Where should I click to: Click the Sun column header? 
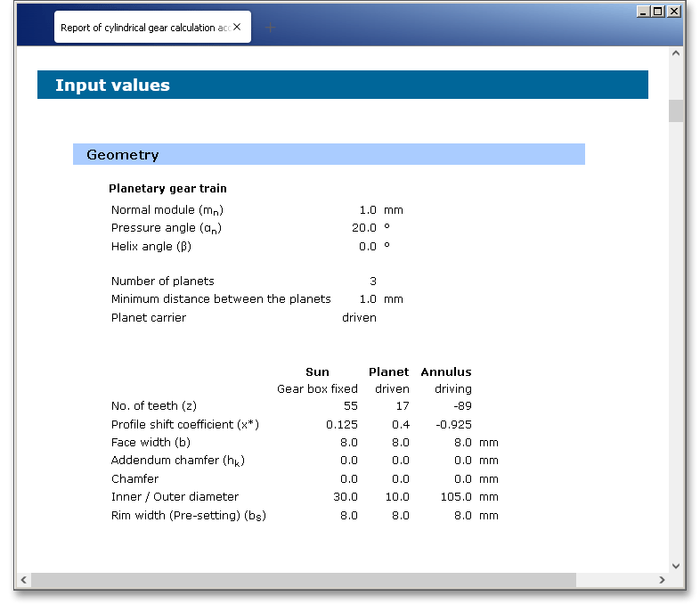coord(317,372)
